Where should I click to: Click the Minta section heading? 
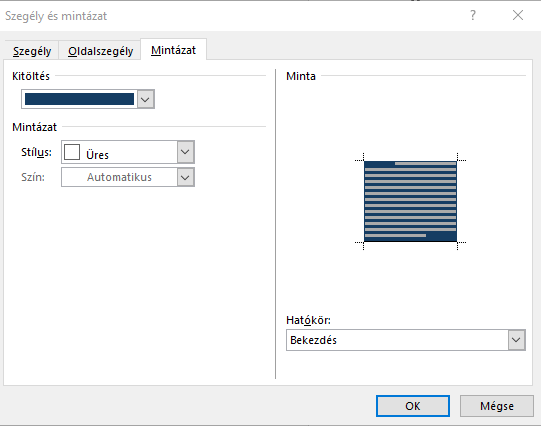pyautogui.click(x=301, y=76)
